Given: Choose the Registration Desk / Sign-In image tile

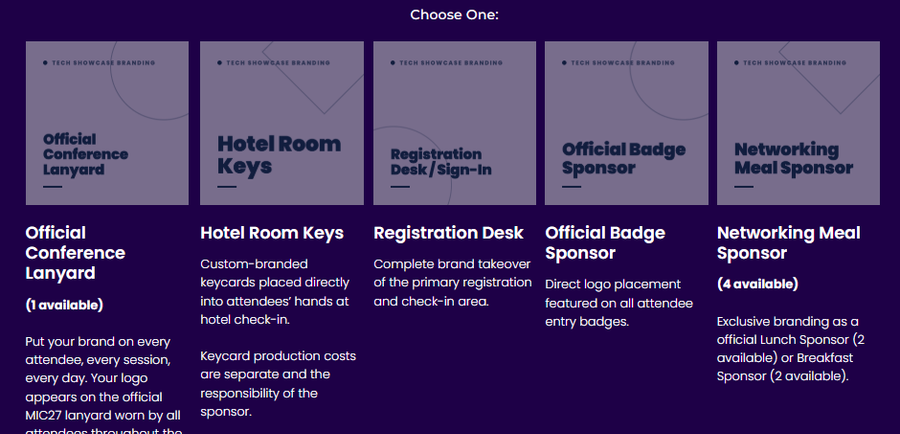Looking at the screenshot, I should click(x=455, y=123).
